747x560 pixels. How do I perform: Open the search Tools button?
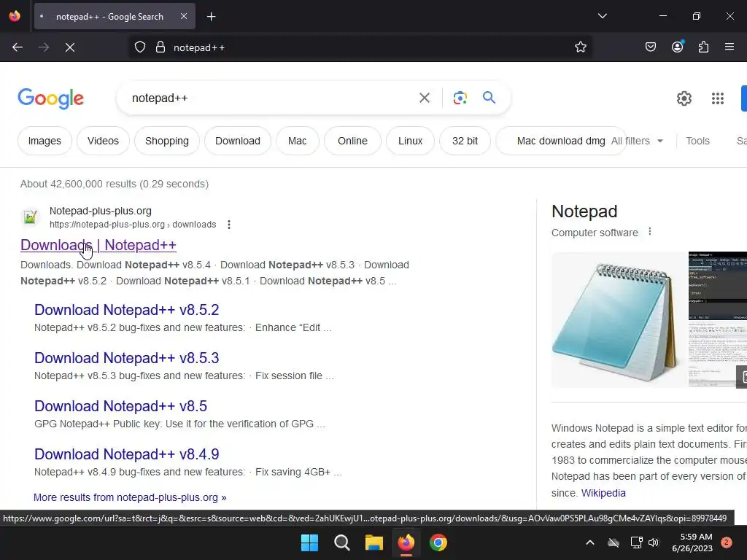pos(697,141)
